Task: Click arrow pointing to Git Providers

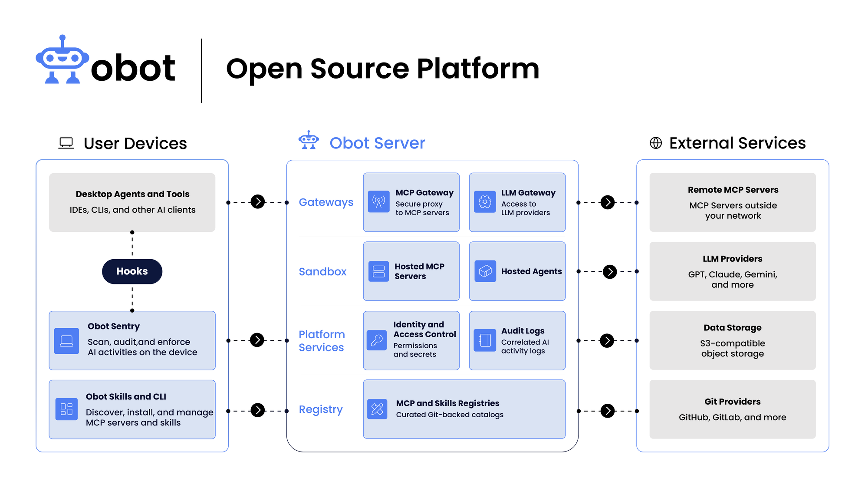Action: tap(608, 411)
